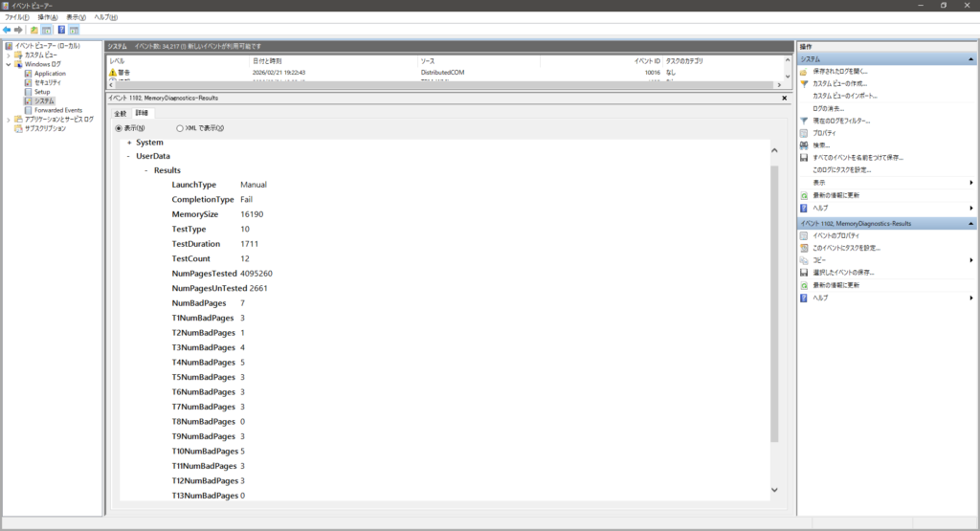
Task: Click the details pane vertical scrollbar
Action: 774,306
